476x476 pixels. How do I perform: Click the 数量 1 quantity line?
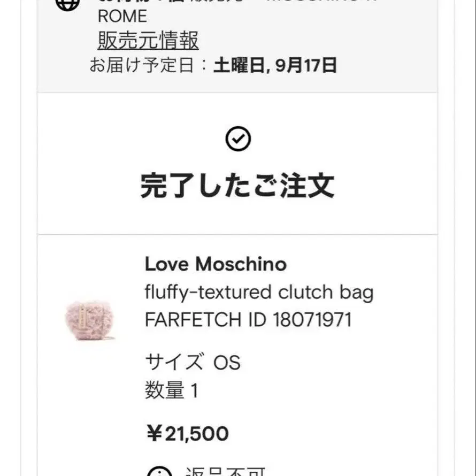[x=171, y=391]
